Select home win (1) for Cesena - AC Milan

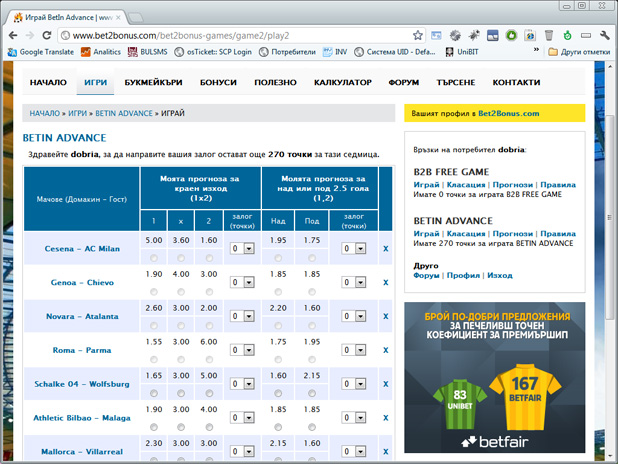pos(154,258)
